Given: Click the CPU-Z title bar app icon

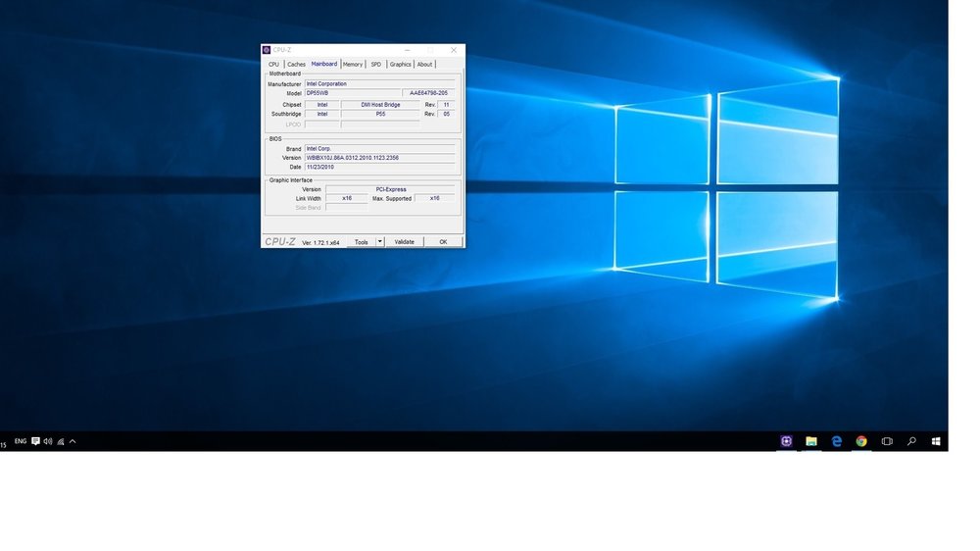Looking at the screenshot, I should tap(267, 50).
